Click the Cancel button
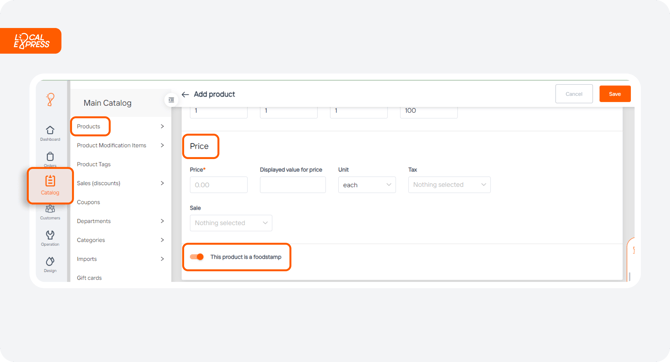Image resolution: width=670 pixels, height=362 pixels. [x=574, y=94]
